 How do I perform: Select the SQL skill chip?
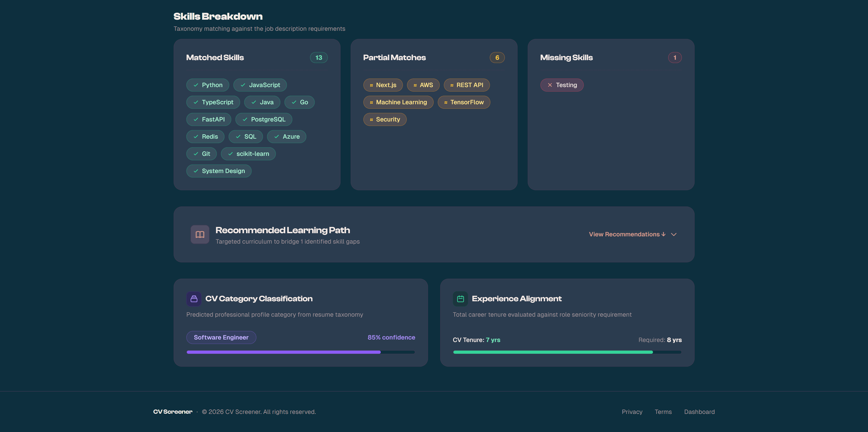point(246,136)
